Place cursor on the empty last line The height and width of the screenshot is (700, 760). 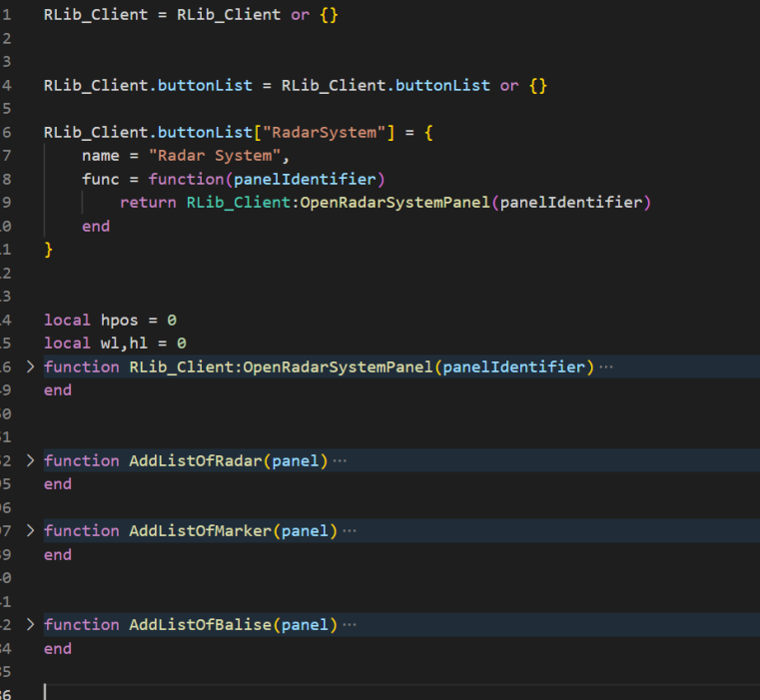pos(200,691)
